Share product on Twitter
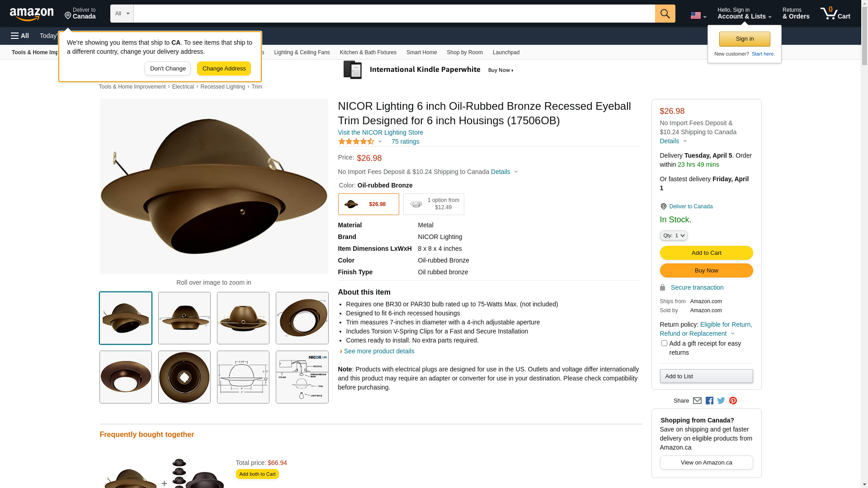Image resolution: width=868 pixels, height=488 pixels. pos(721,401)
